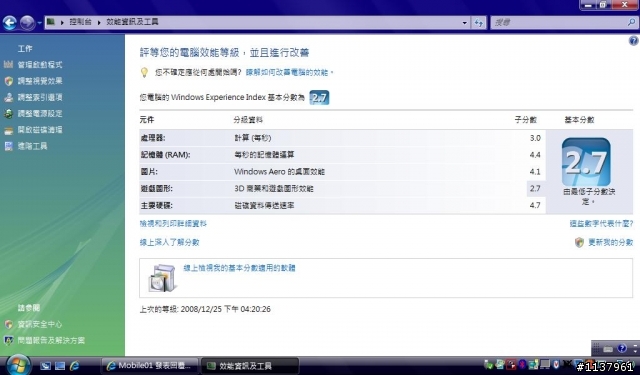Click the lightbulb tip icon
640x375 pixels.
tap(144, 72)
